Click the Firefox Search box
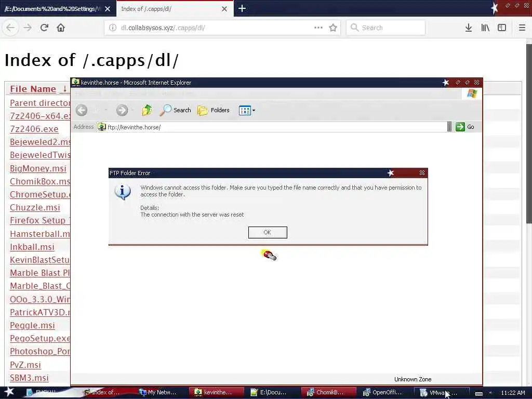The image size is (532, 399). (x=386, y=28)
